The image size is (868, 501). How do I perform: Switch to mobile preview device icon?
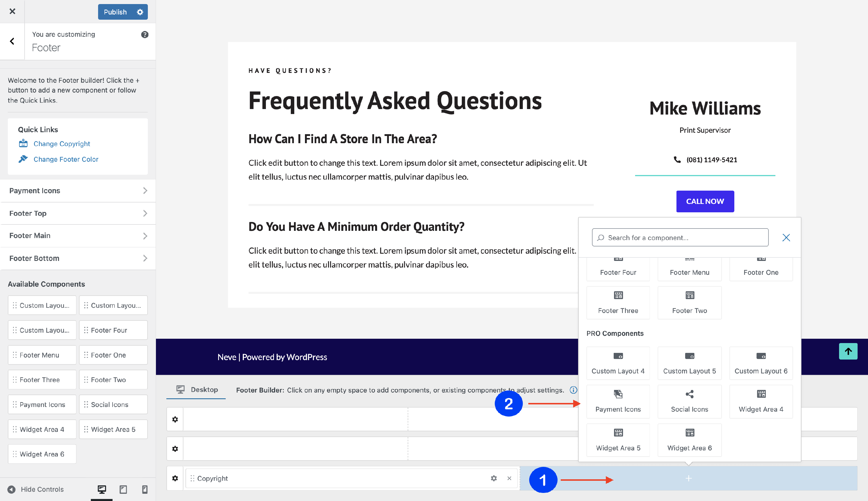[145, 489]
